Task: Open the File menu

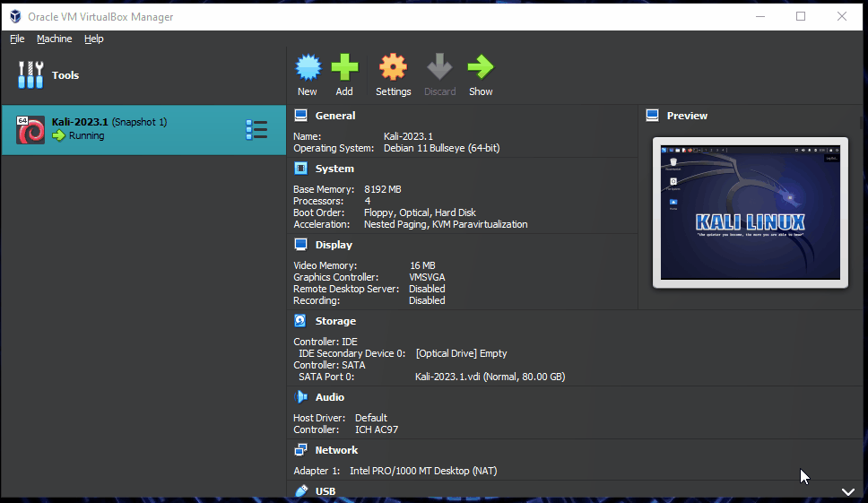Action: coord(17,39)
